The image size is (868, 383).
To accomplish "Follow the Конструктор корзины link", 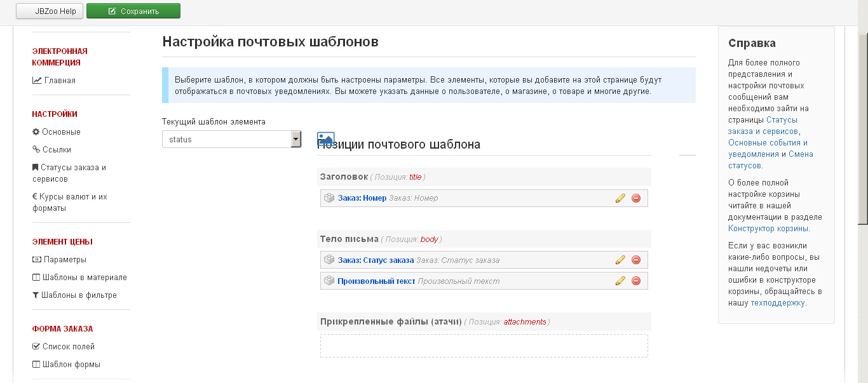I will pyautogui.click(x=768, y=229).
